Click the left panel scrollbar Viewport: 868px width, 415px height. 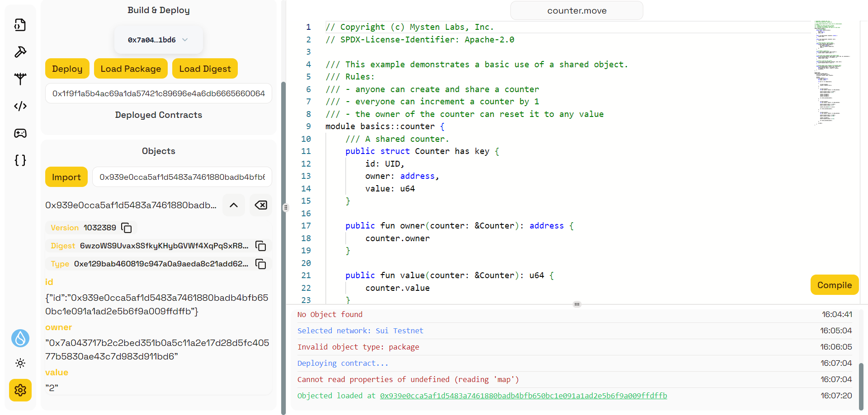283,247
